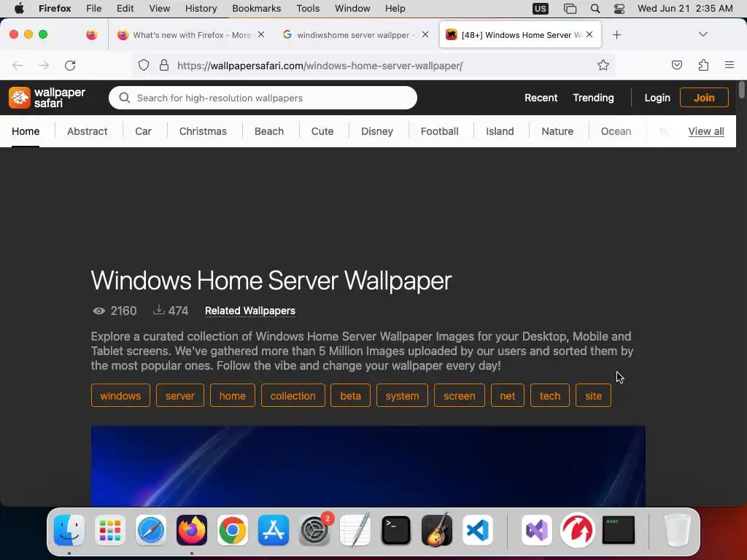Open the View menu
This screenshot has width=747, height=560.
(159, 9)
